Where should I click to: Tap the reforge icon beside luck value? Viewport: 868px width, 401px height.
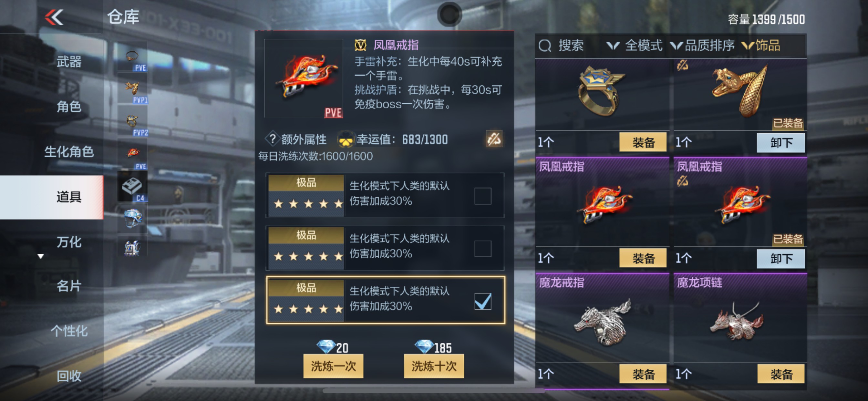pyautogui.click(x=494, y=139)
